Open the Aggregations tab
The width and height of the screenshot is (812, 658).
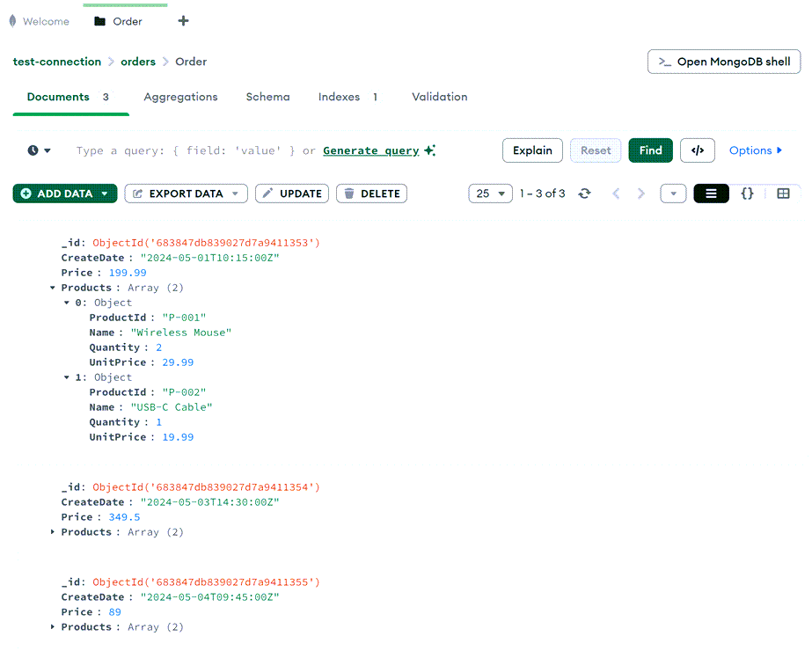tap(180, 97)
